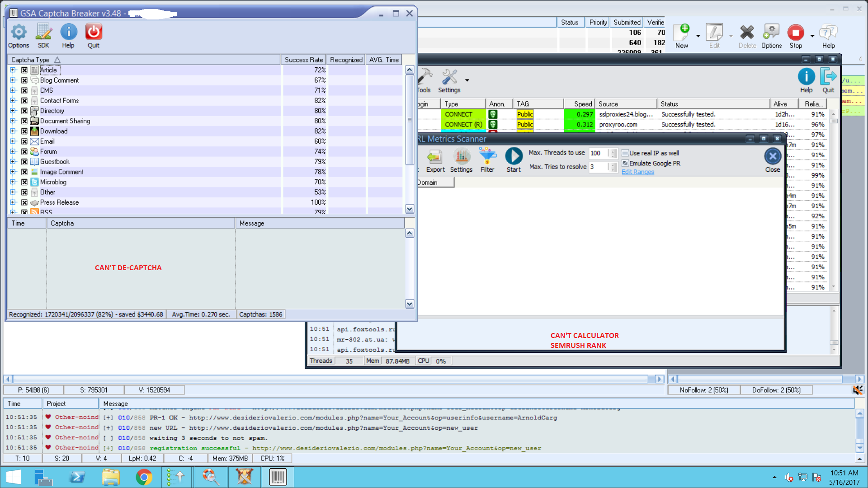Select the sslproxies24.blog proxy row
868x488 pixels.
[x=623, y=114]
